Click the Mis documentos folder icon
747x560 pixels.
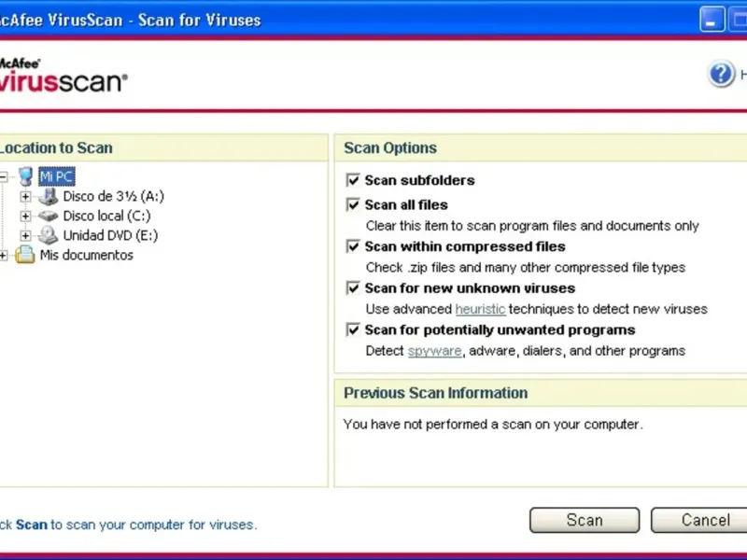[x=25, y=255]
